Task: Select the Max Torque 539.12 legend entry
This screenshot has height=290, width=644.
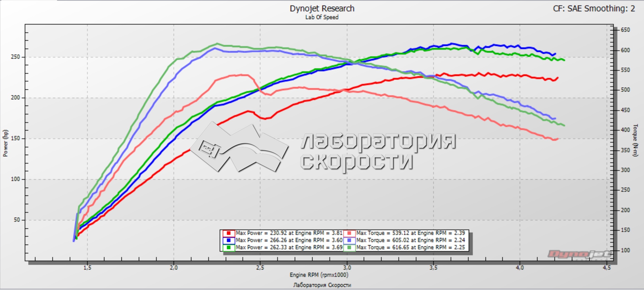Action: tap(410, 233)
